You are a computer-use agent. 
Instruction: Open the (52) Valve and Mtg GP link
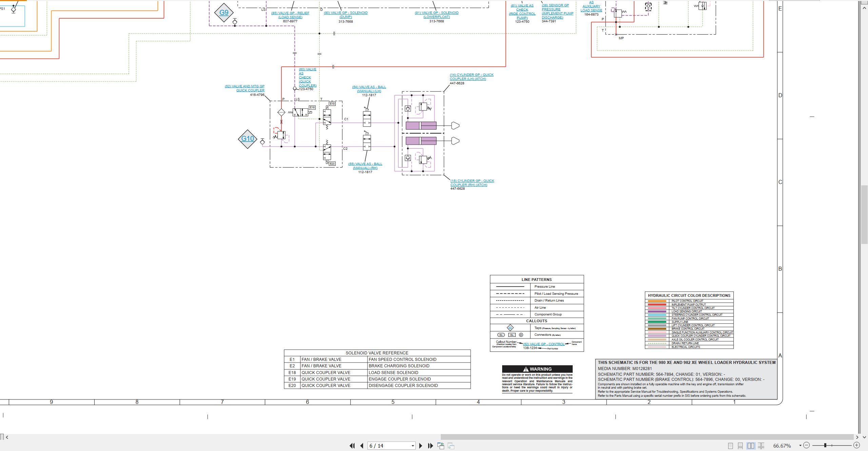click(x=244, y=88)
